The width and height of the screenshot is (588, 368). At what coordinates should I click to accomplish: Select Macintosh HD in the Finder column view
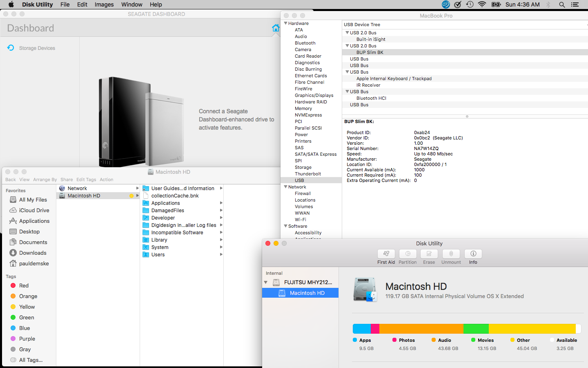[98, 196]
